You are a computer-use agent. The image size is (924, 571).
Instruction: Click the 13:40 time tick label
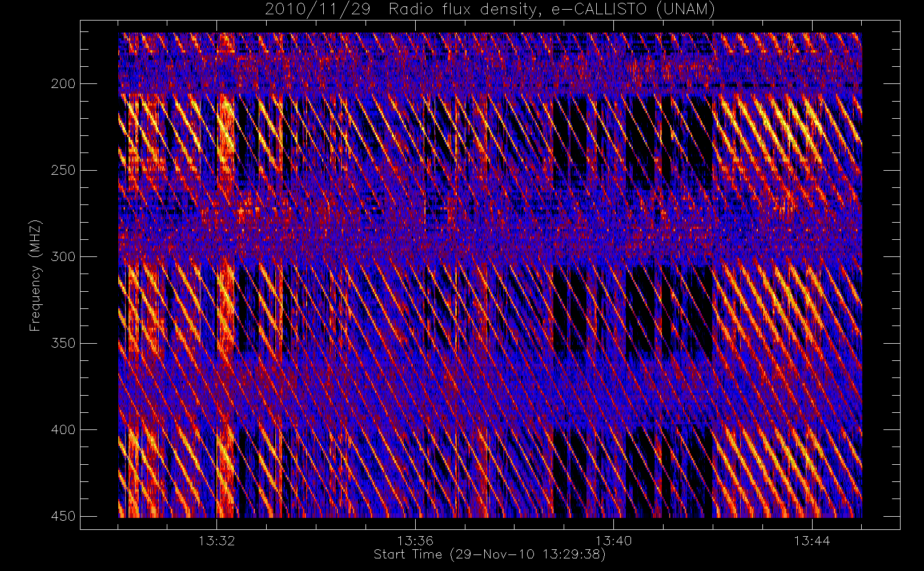pos(614,541)
